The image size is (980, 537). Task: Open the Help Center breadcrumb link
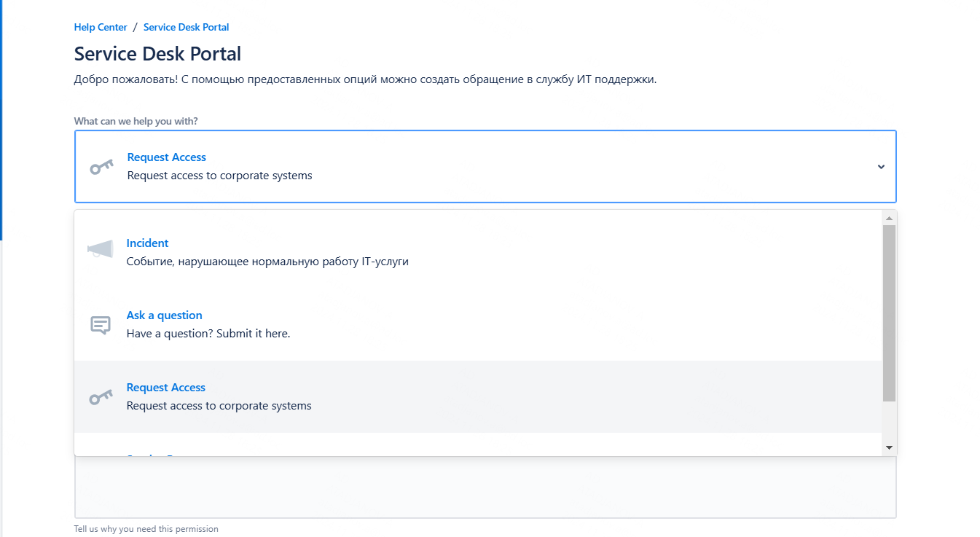(x=101, y=27)
